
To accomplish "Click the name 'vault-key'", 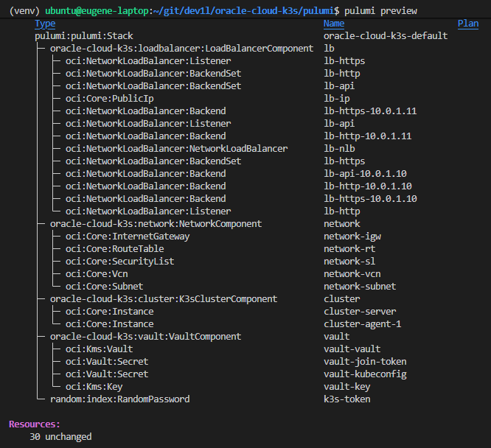I will click(x=347, y=387).
